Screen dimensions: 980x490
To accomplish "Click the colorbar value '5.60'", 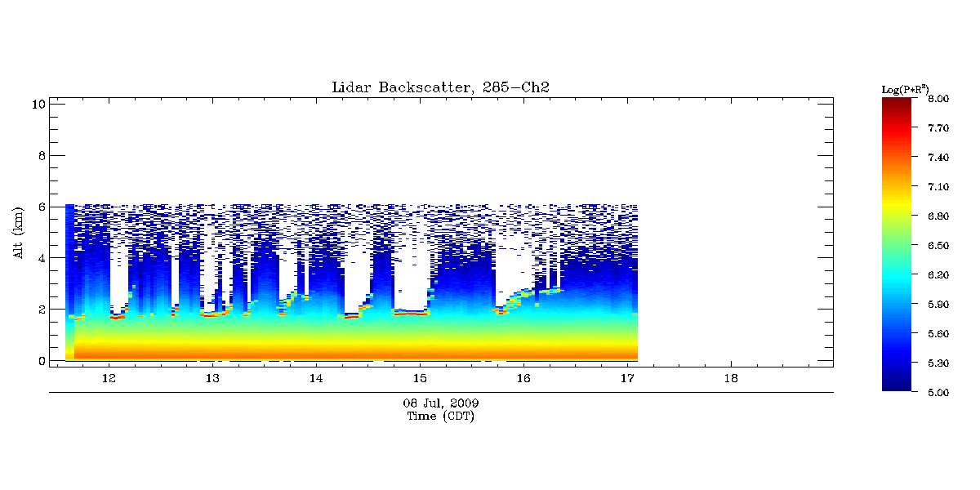I will click(x=939, y=334).
